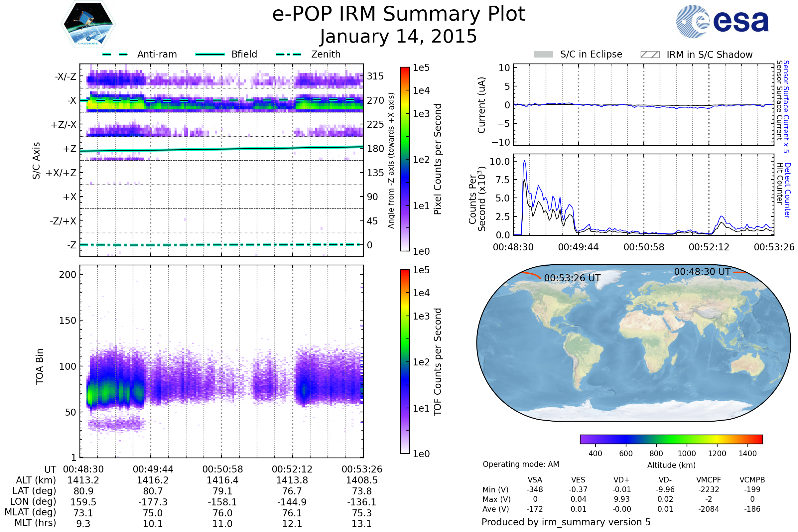
Task: Click the CASSIOPE mission hexagon logo
Action: click(88, 24)
